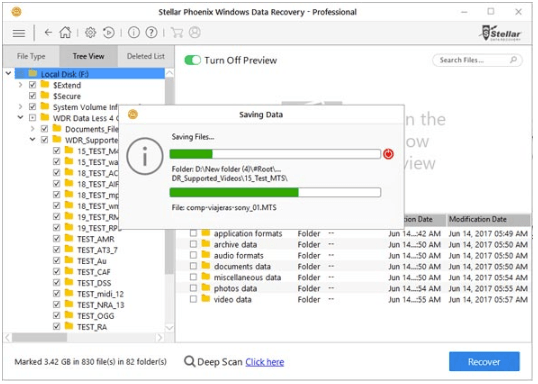Click the TEST_AMR folder icon

(69, 238)
